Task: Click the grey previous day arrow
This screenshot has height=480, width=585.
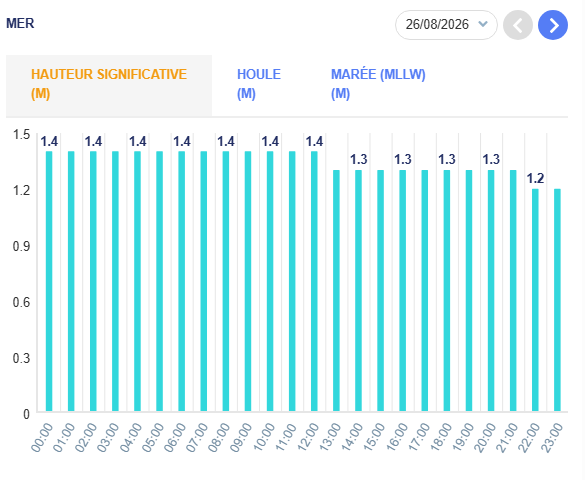Action: 517,25
